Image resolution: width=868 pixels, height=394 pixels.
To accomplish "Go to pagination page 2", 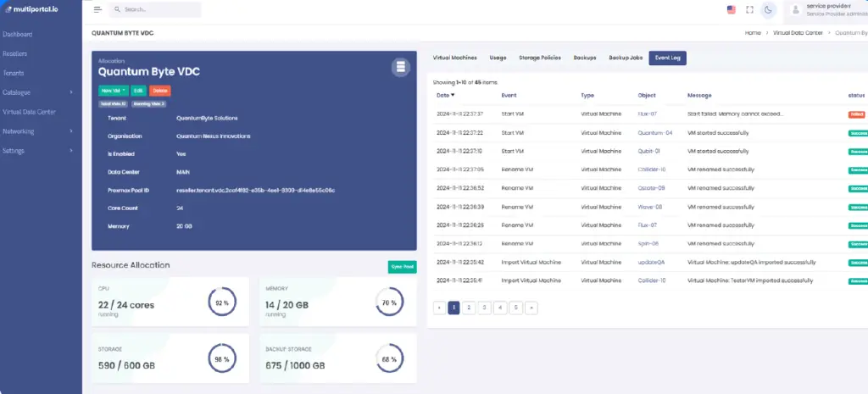I will click(x=469, y=308).
